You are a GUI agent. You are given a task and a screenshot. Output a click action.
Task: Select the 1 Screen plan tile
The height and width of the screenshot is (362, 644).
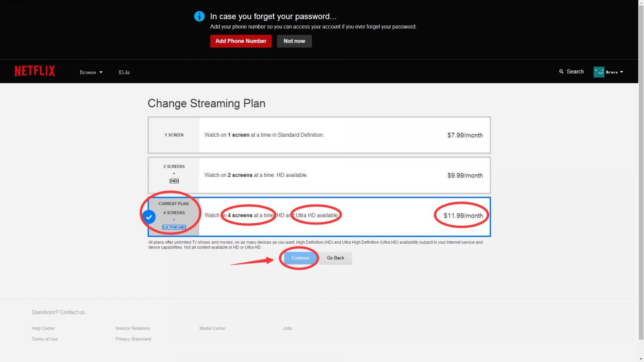click(x=319, y=135)
